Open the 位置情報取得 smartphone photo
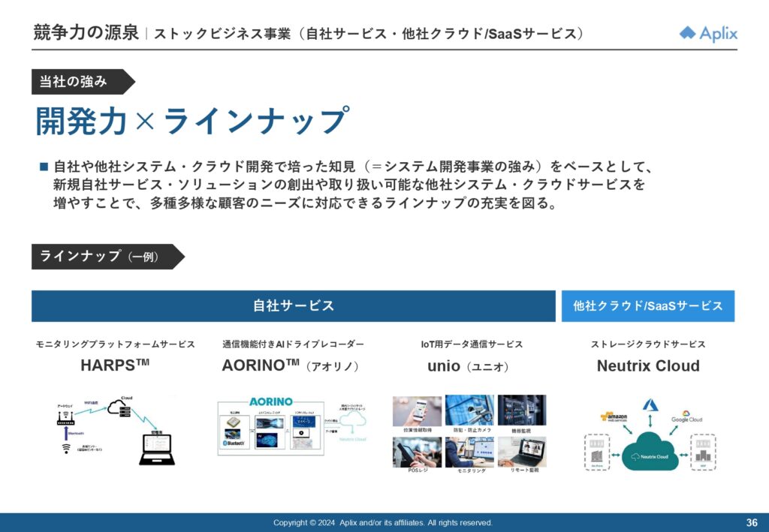The height and width of the screenshot is (532, 769). [417, 411]
